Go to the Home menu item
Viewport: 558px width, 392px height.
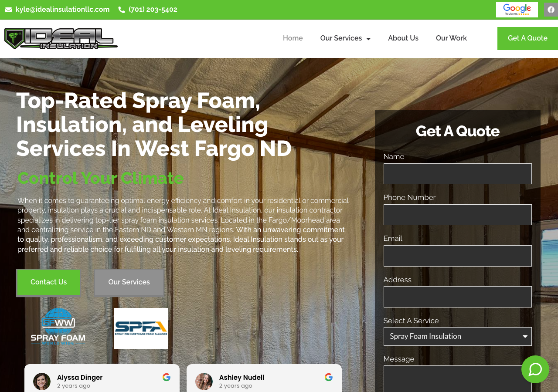(x=293, y=38)
